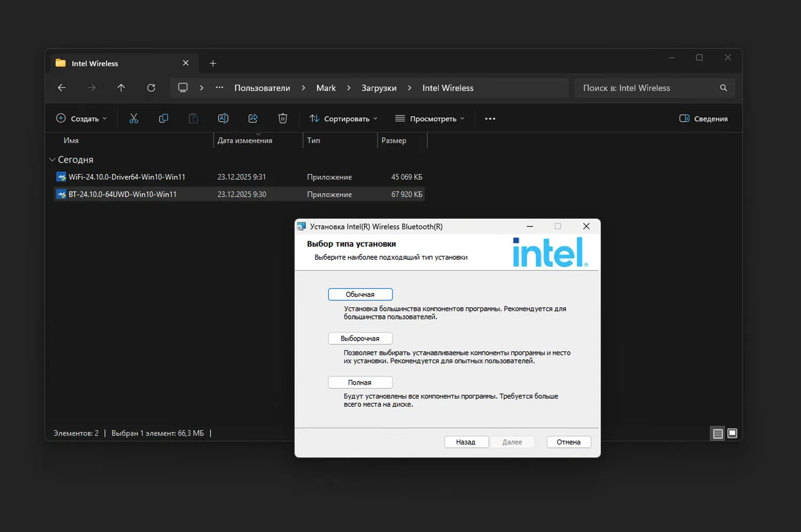Open the Сведения details pane
The width and height of the screenshot is (801, 532).
pyautogui.click(x=703, y=118)
